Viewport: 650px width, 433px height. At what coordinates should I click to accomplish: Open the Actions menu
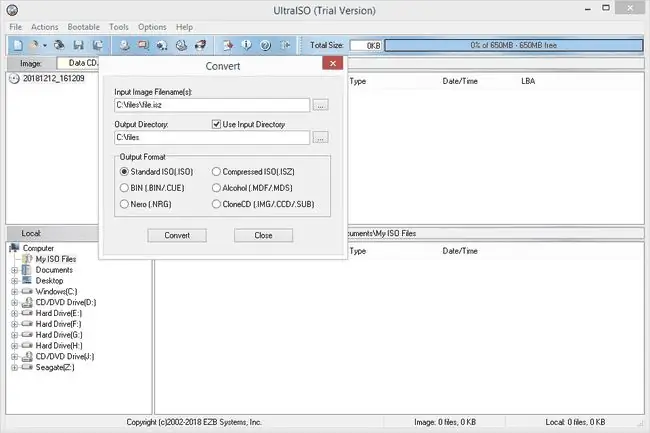click(44, 27)
